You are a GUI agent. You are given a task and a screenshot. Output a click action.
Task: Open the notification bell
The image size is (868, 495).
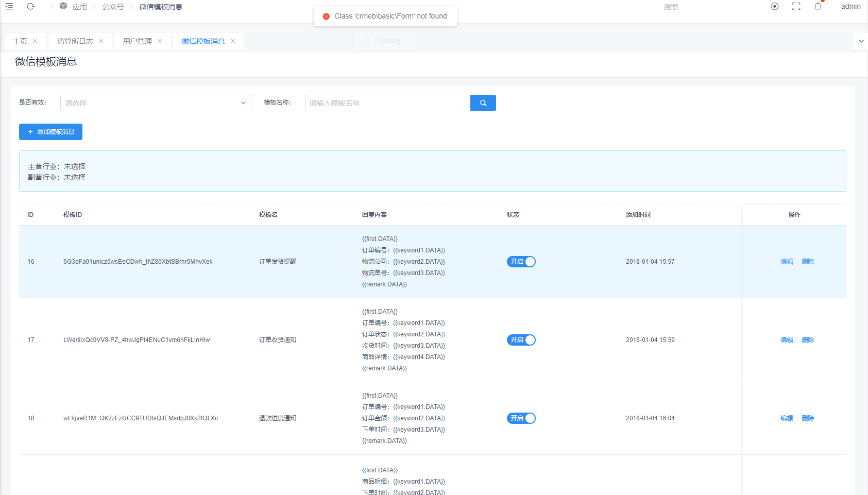[x=818, y=7]
